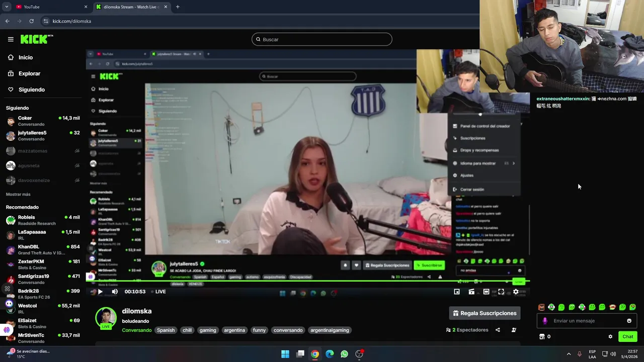
Task: Click the Spanish tag
Action: (x=166, y=330)
